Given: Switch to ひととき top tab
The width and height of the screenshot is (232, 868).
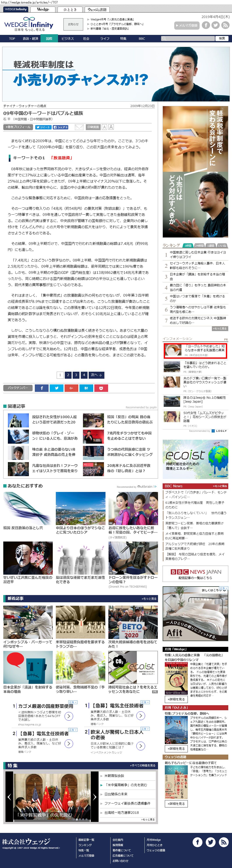Looking at the screenshot, I should (x=70, y=9).
